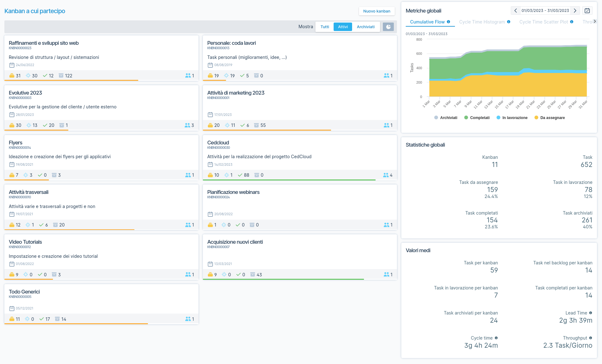Open the Raffinamenti e sviluppi sito web kanban
The image size is (602, 364).
tap(44, 43)
